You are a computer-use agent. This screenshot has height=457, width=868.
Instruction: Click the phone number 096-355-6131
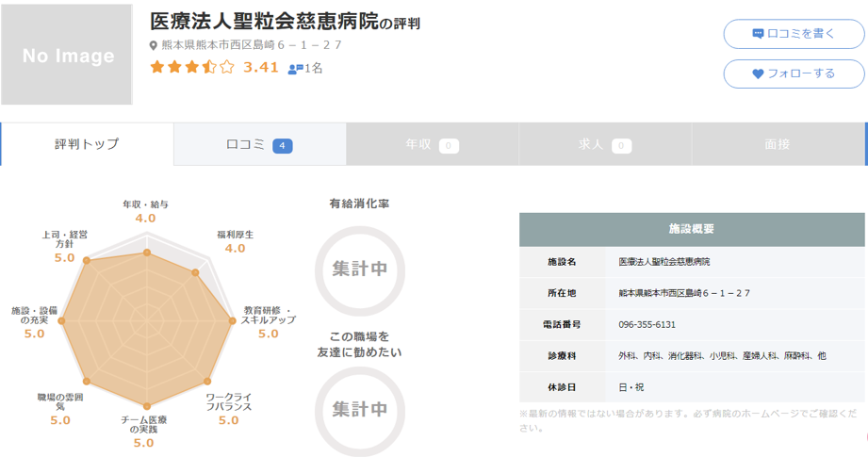pyautogui.click(x=647, y=325)
